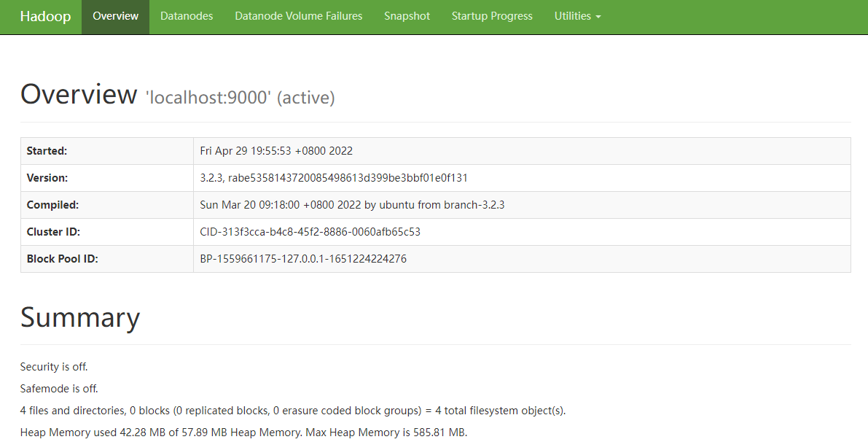Click the Started timestamp value
This screenshot has width=868, height=442.
coord(276,151)
